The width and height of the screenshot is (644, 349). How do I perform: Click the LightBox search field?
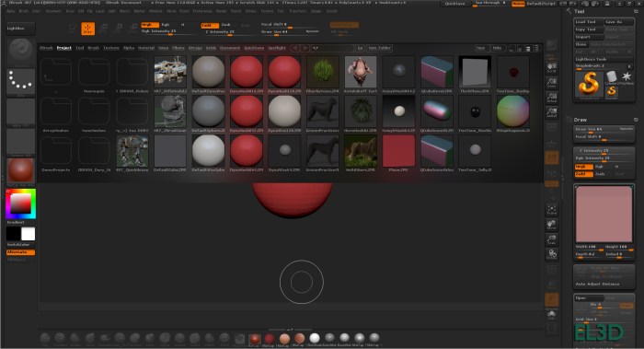(x=332, y=48)
